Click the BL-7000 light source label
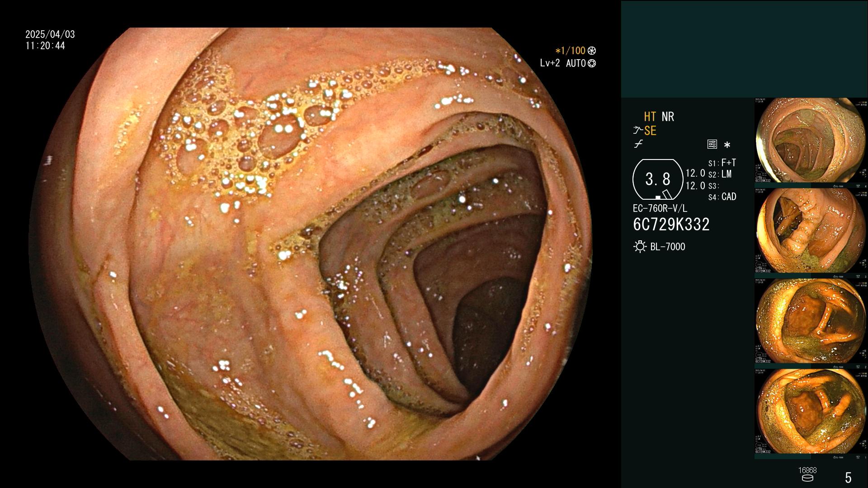868x488 pixels. (x=668, y=247)
